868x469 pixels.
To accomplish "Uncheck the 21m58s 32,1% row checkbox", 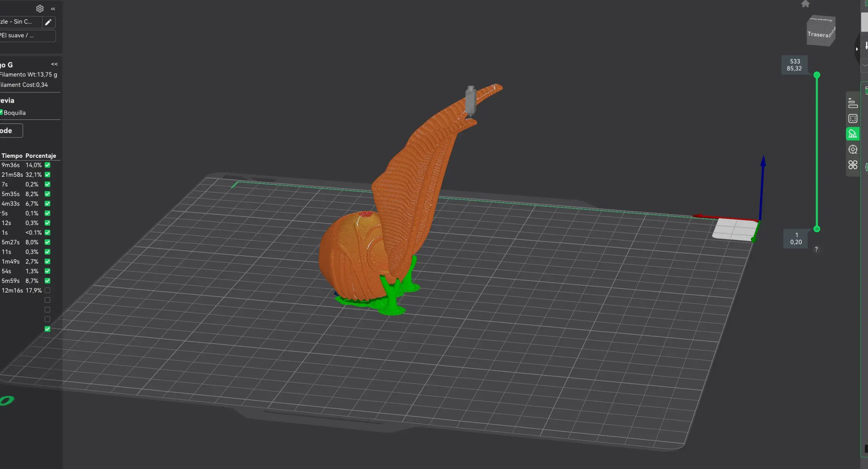I will click(x=47, y=174).
